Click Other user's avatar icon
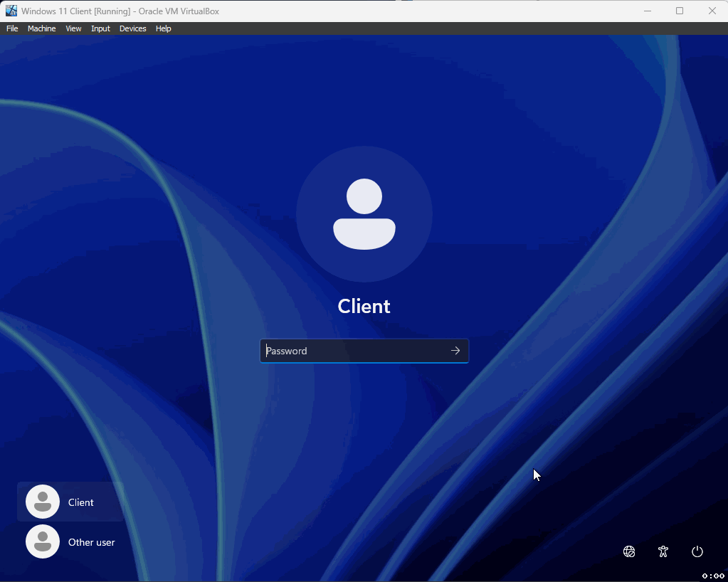 (x=42, y=541)
